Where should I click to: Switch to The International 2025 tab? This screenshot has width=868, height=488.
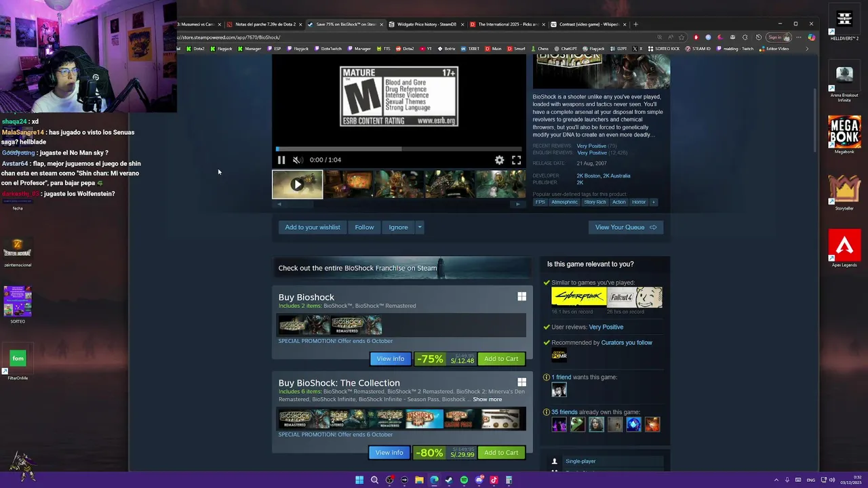[507, 24]
